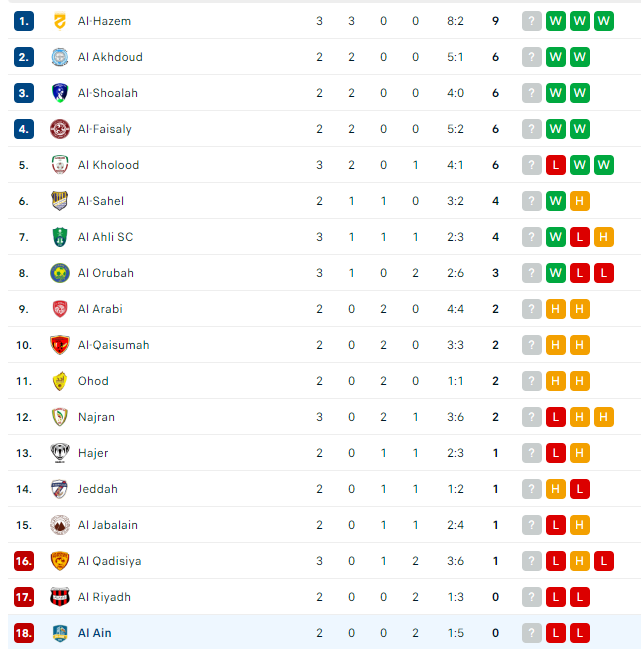The image size is (641, 649).
Task: Click Jeddah's red L result badge
Action: (580, 489)
